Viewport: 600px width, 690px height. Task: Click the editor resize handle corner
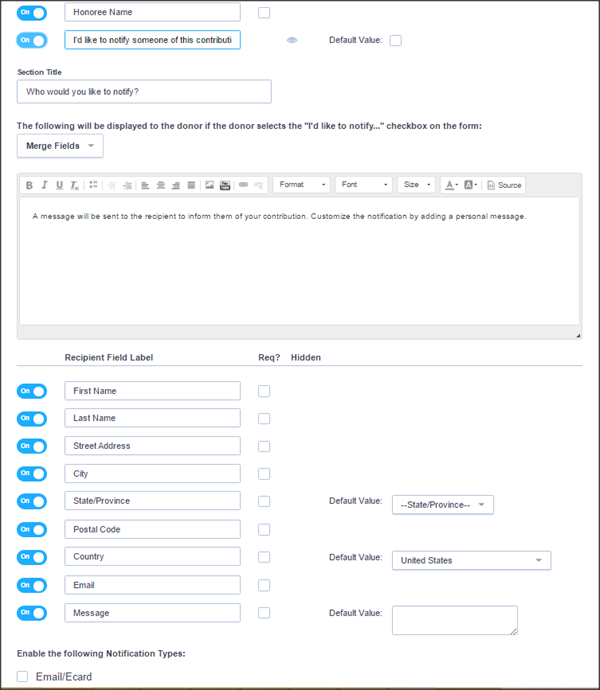click(578, 336)
